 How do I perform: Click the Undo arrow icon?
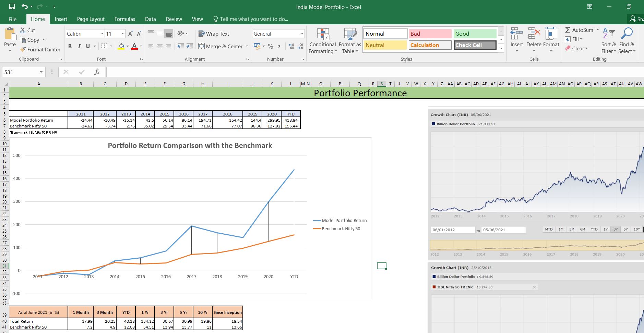[25, 7]
